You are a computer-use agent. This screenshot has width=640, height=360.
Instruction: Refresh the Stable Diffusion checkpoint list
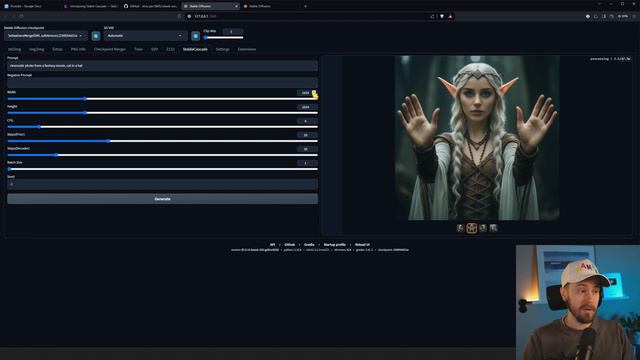coord(96,36)
